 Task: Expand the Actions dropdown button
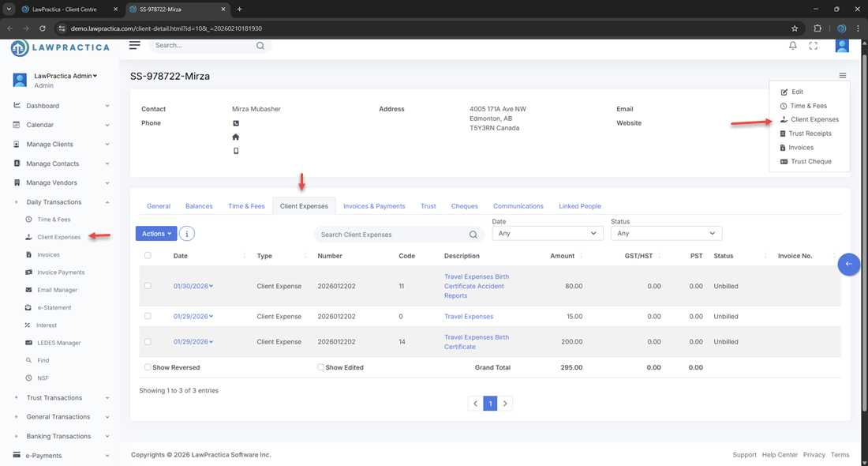[156, 234]
